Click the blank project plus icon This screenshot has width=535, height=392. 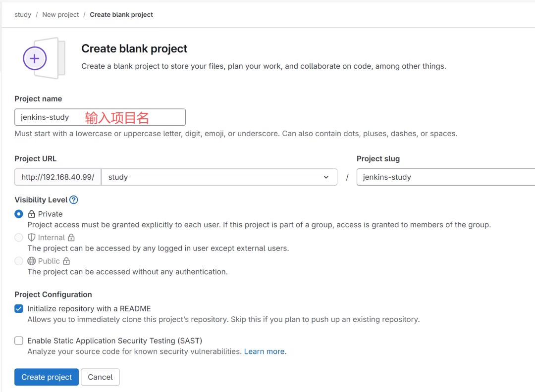click(x=35, y=59)
